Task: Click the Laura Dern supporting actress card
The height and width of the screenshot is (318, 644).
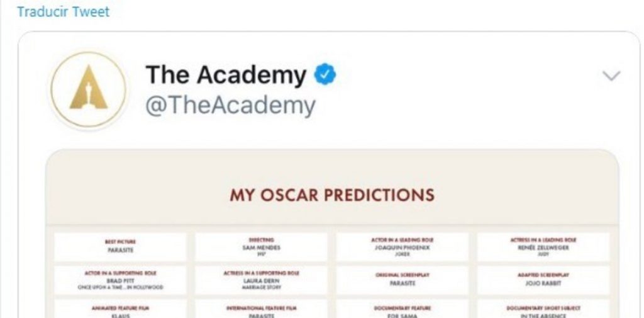Action: pyautogui.click(x=261, y=280)
